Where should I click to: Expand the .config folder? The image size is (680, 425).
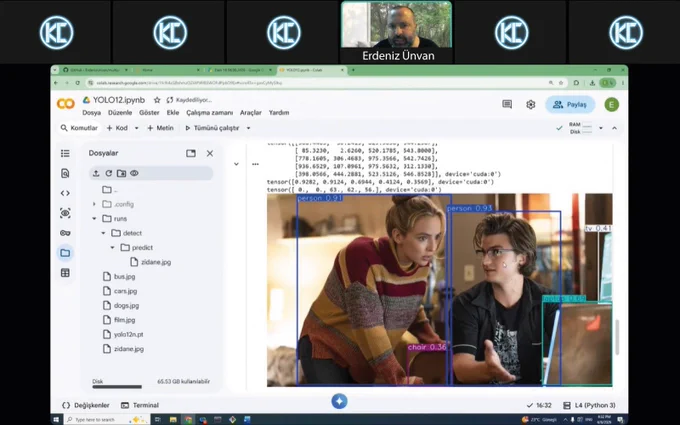[x=94, y=204]
